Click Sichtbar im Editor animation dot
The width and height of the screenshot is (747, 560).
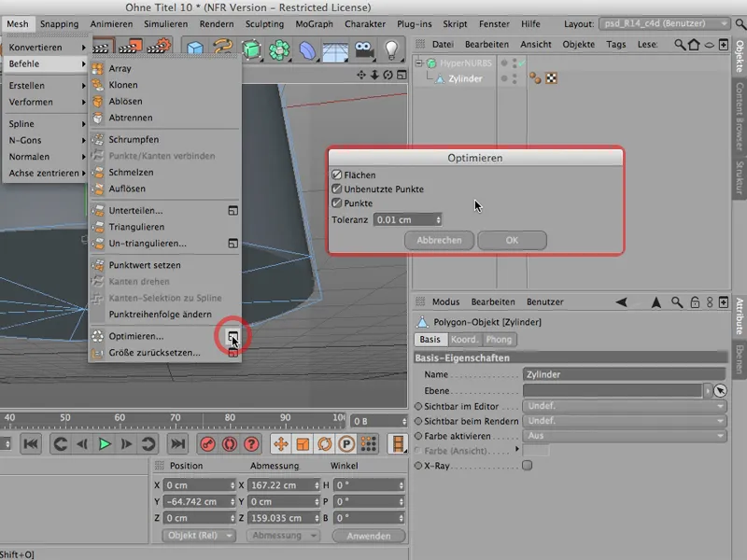418,406
